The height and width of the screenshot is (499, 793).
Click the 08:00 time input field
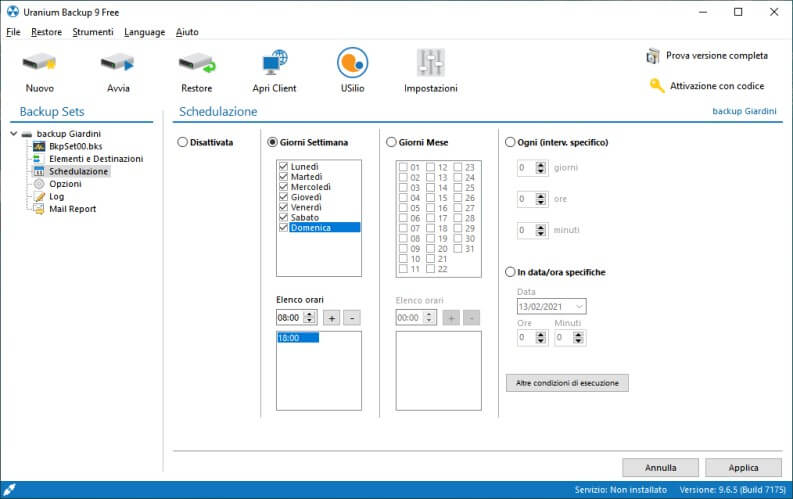coord(290,318)
